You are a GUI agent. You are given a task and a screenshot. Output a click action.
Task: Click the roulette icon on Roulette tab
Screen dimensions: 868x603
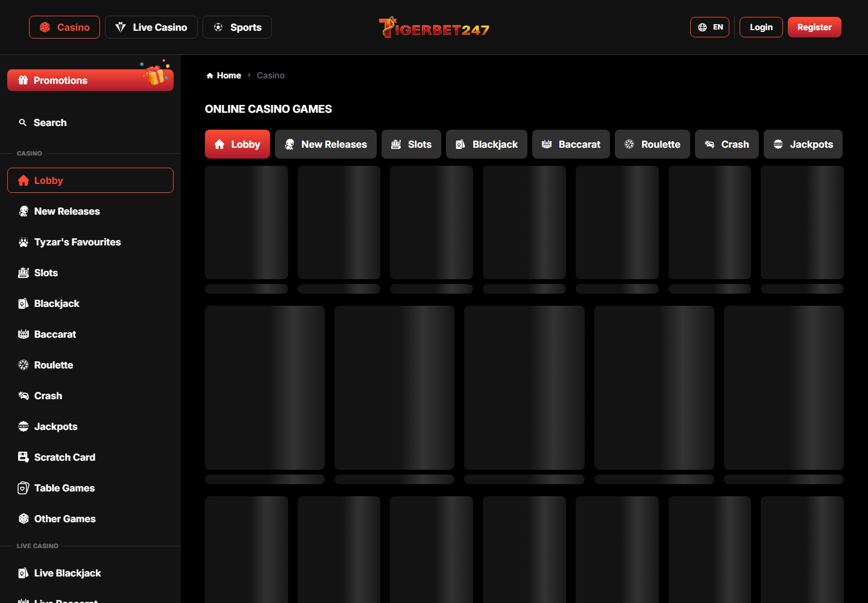coord(629,144)
